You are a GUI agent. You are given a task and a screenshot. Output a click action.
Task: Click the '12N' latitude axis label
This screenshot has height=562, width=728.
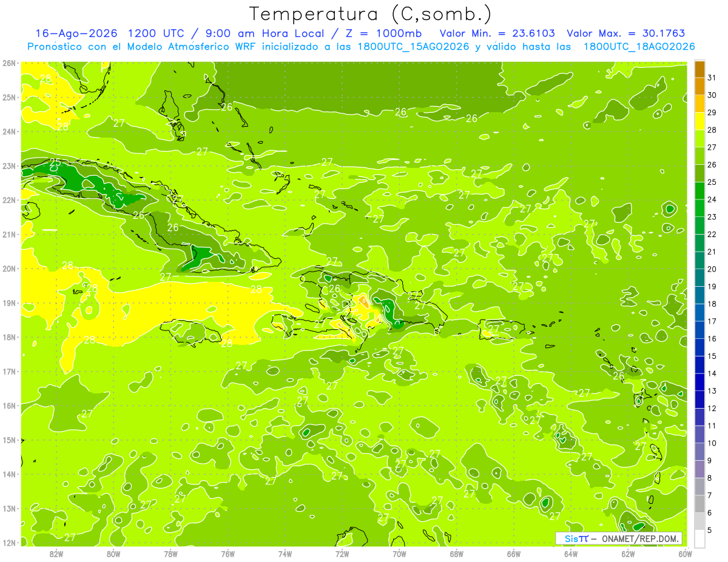click(9, 543)
